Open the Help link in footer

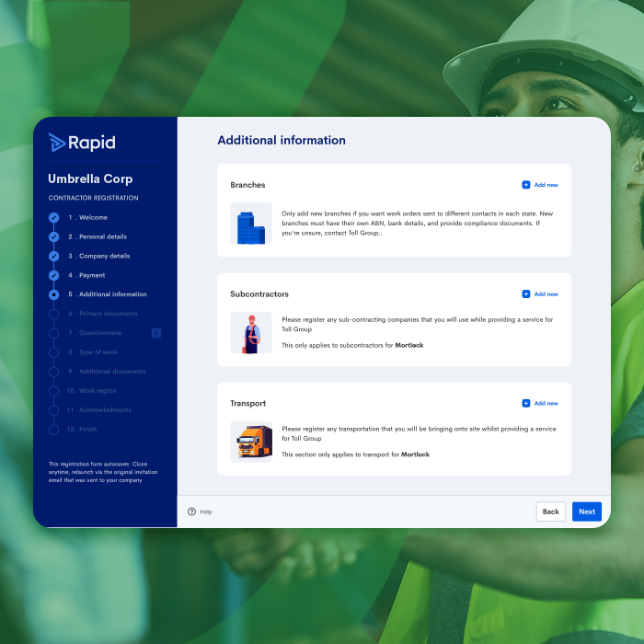click(205, 512)
